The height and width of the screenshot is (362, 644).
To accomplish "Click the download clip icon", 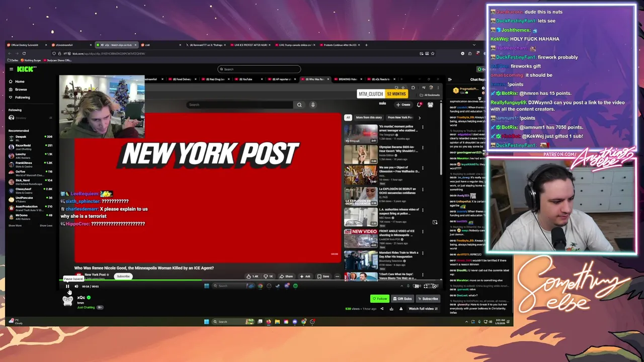I will tap(391, 309).
